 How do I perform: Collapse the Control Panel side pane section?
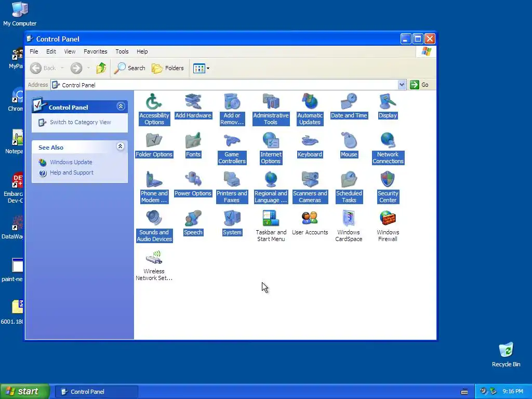point(121,107)
